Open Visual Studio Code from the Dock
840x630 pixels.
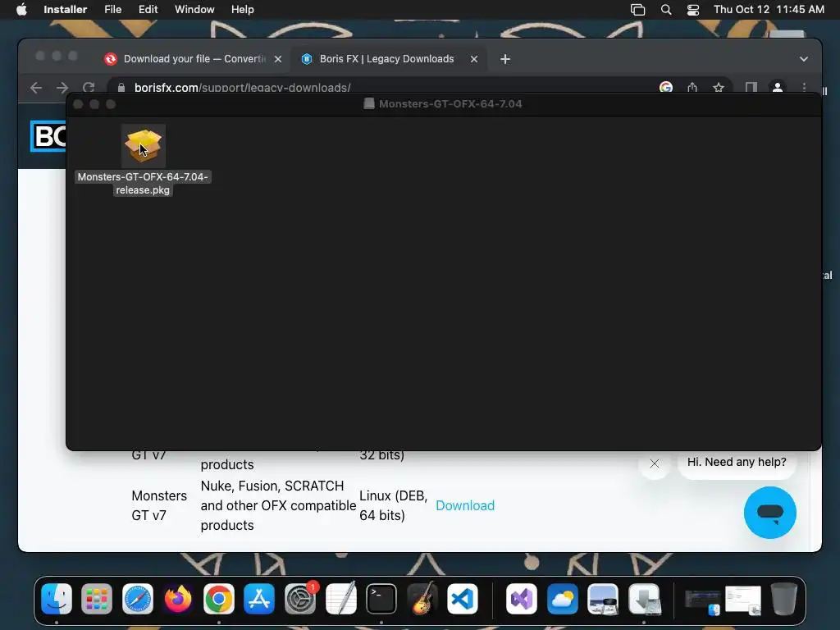463,598
